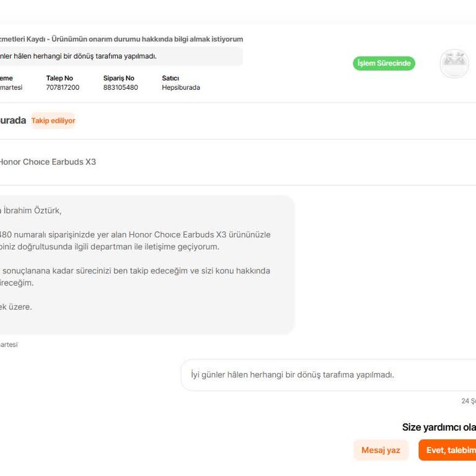476x476 pixels.
Task: Click the Talep No column label
Action: 59,78
